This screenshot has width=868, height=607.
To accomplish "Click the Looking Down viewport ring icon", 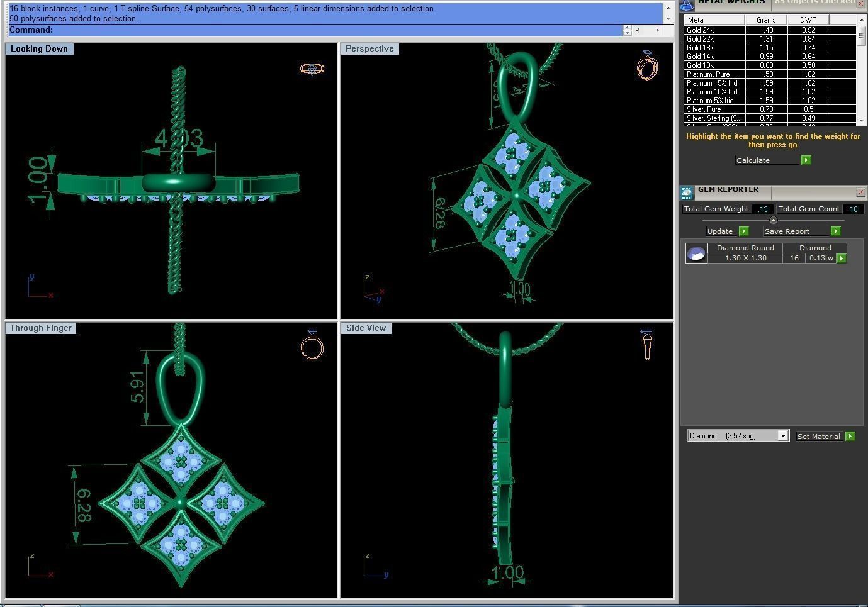I will coord(312,69).
